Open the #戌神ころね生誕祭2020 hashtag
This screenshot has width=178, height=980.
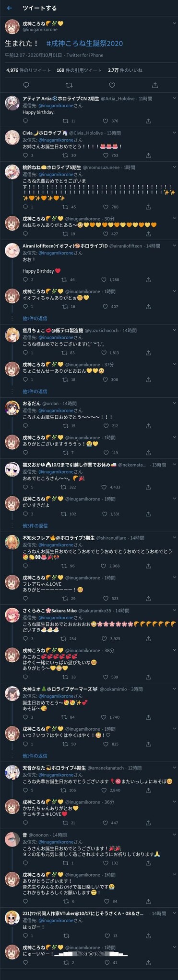click(84, 44)
